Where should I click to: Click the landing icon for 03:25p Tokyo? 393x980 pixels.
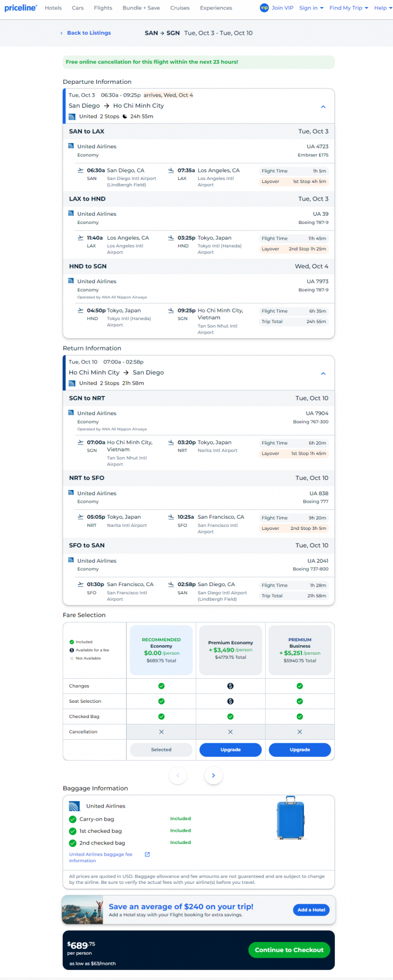171,238
